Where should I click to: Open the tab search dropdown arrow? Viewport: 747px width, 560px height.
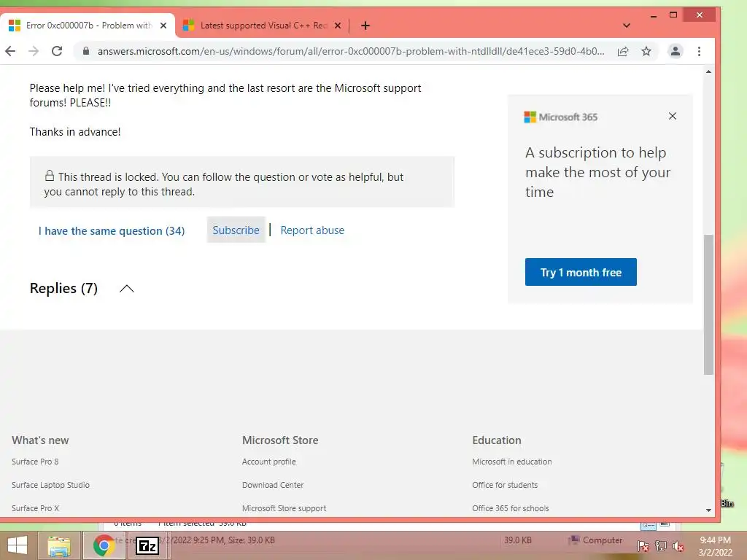[627, 26]
